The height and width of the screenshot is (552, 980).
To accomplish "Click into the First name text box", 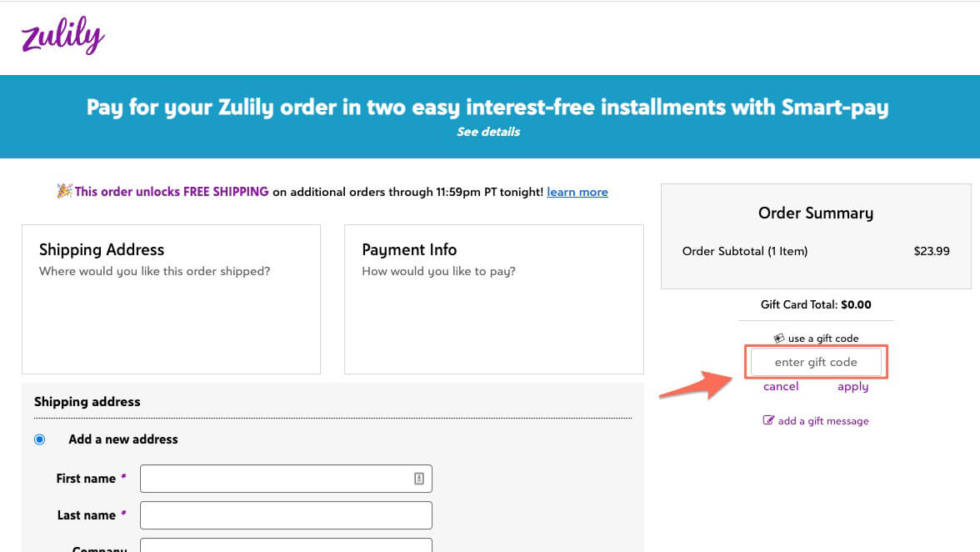I will point(275,479).
